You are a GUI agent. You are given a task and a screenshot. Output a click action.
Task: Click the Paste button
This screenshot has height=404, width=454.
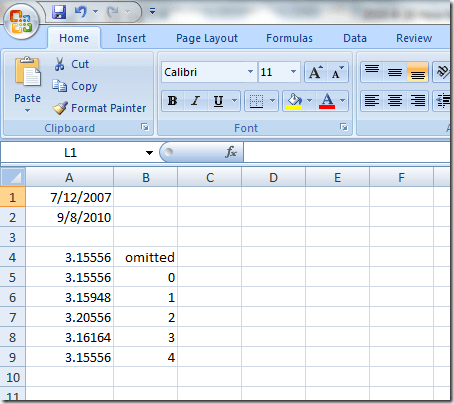(x=27, y=84)
